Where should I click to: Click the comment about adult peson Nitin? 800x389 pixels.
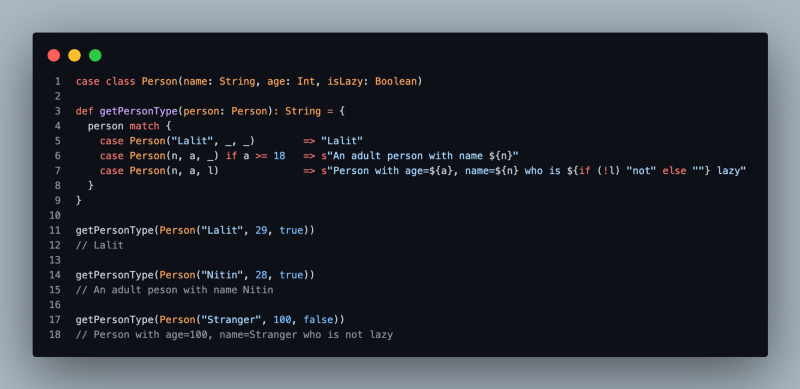coord(174,290)
